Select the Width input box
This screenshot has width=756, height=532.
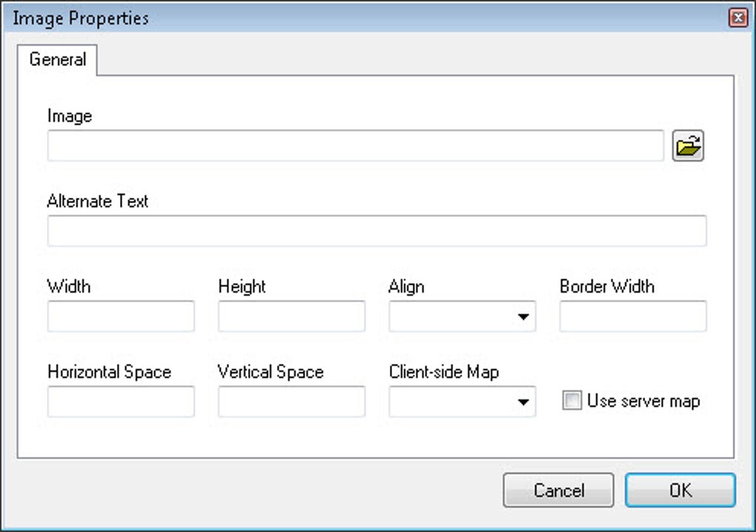click(121, 316)
